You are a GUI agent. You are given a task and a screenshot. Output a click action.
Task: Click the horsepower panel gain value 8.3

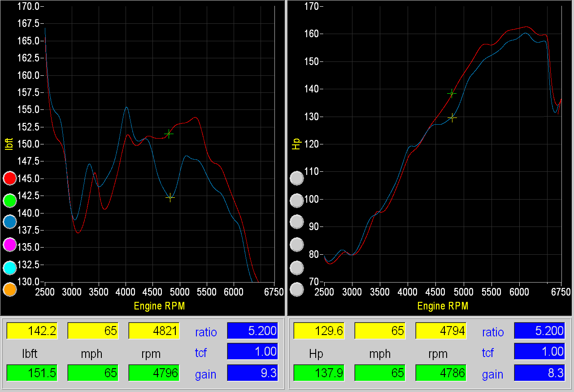539,373
